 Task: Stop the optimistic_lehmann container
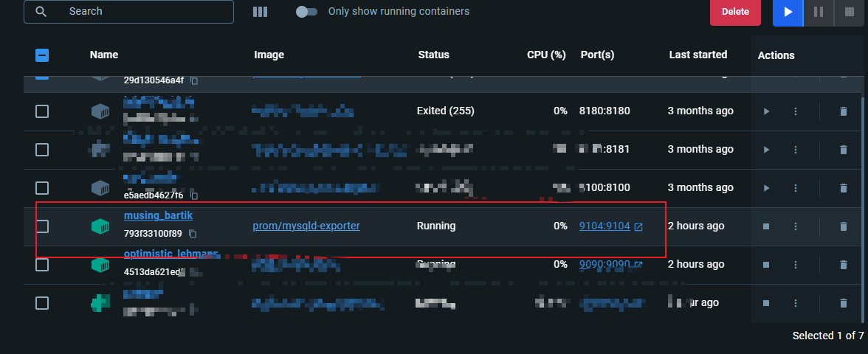click(766, 265)
